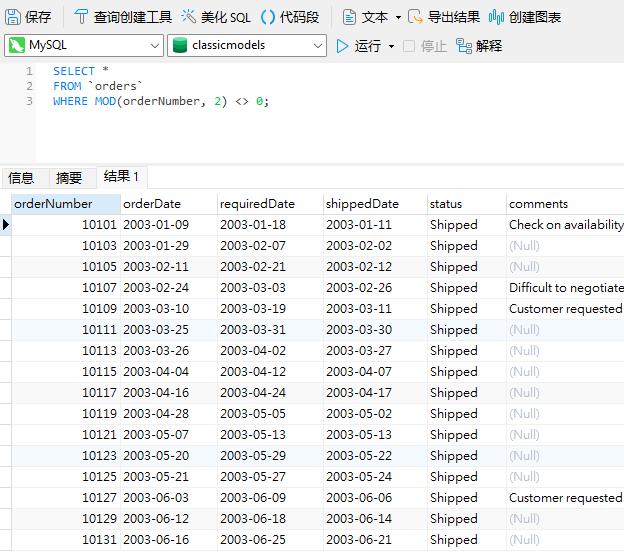The image size is (624, 553).
Task: Click the Stop (停止) button
Action: click(425, 46)
